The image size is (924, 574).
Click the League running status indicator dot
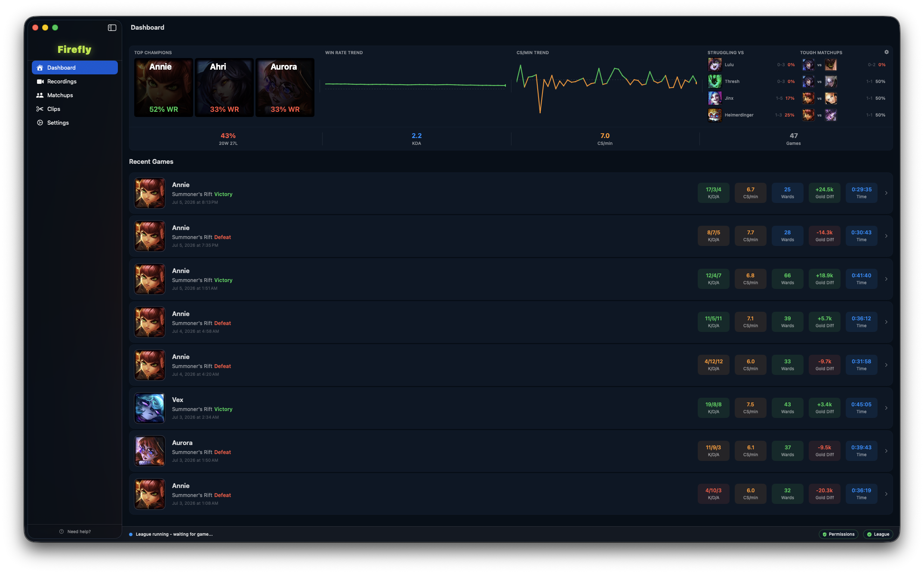click(x=131, y=534)
